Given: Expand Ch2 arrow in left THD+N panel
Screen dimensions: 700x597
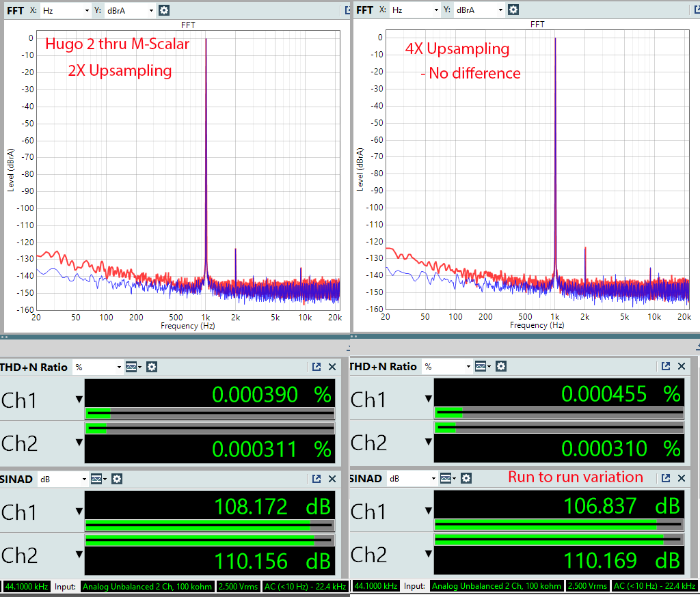Looking at the screenshot, I should 79,442.
